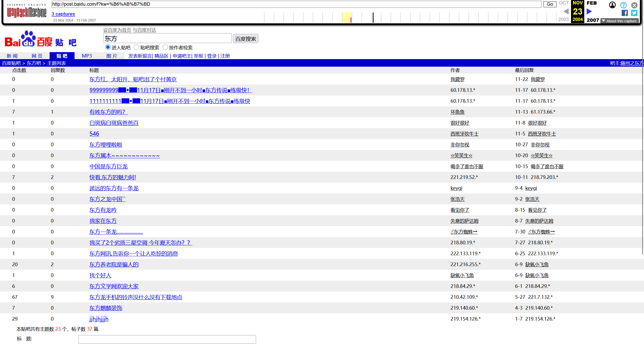Click the highlighted 2004 timeline marker
The image size is (644, 346).
coord(351,19)
